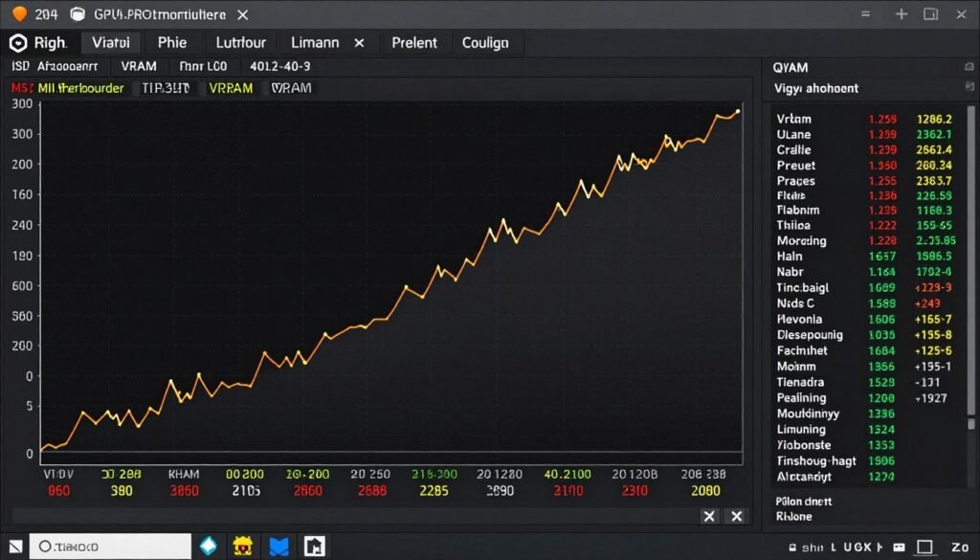The width and height of the screenshot is (980, 560).
Task: Switch to the Luthour tab
Action: pos(240,43)
